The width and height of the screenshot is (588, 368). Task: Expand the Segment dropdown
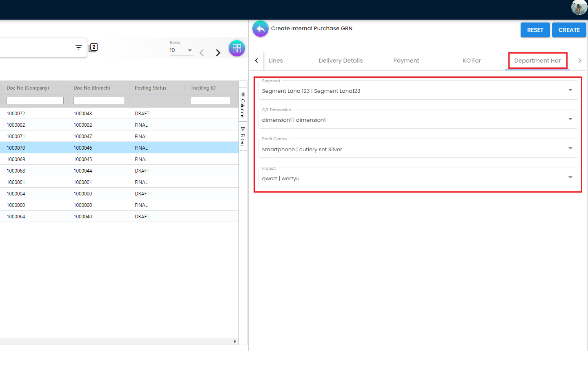coord(570,90)
